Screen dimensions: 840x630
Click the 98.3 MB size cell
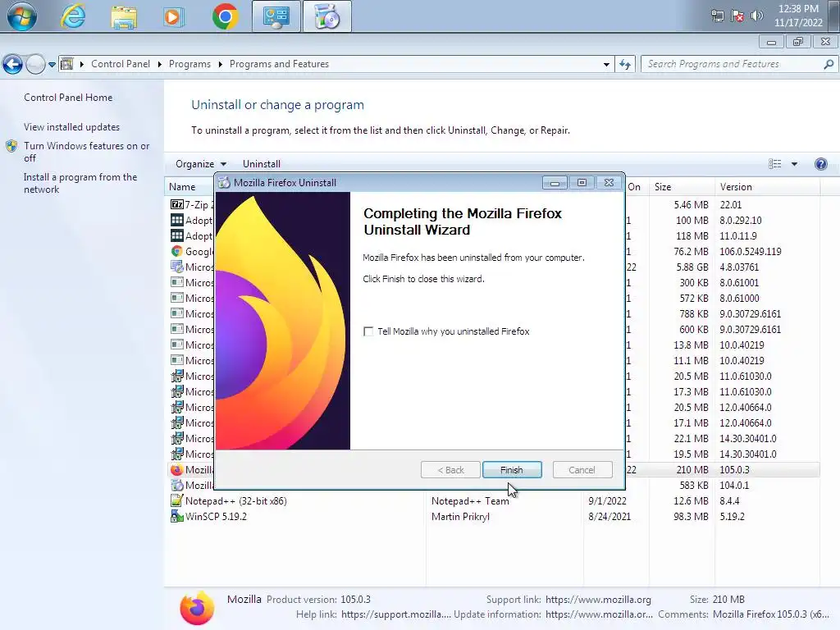click(691, 517)
